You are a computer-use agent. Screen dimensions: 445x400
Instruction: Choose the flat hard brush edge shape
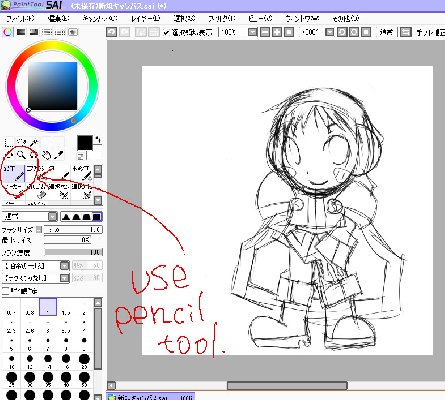97,217
